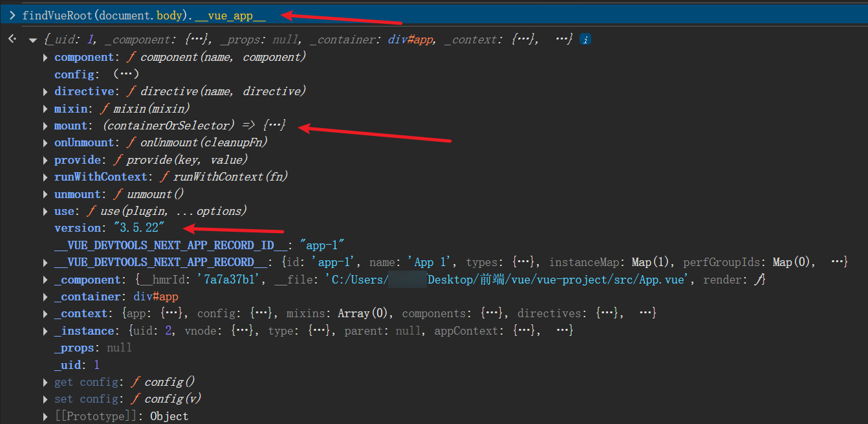The width and height of the screenshot is (868, 424).
Task: Expand the _component object with App.vue
Action: point(45,280)
